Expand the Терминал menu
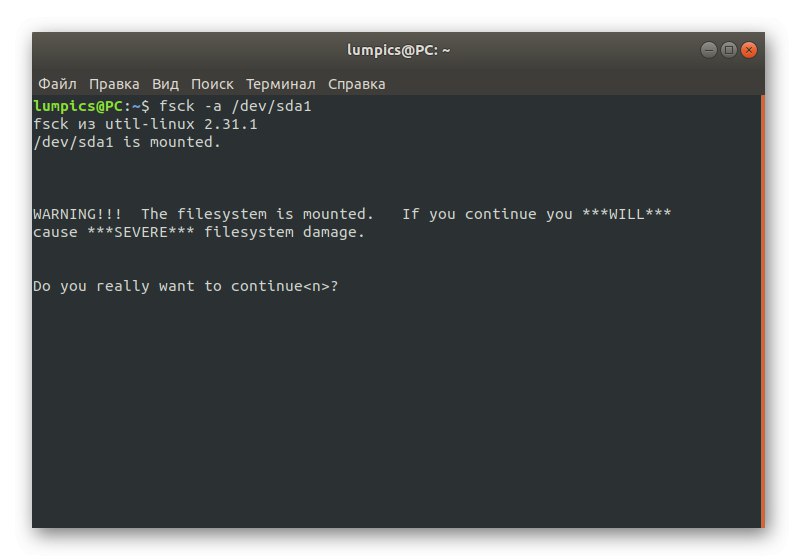 pos(281,84)
